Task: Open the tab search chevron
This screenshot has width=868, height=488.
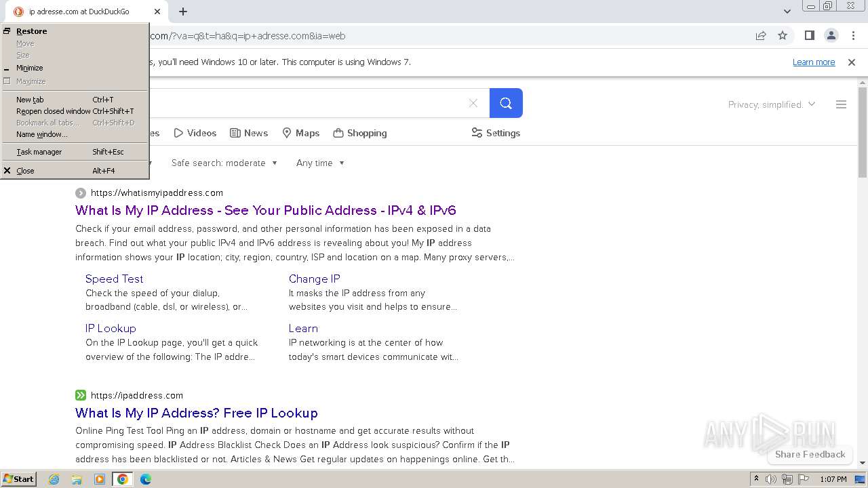Action: point(787,12)
